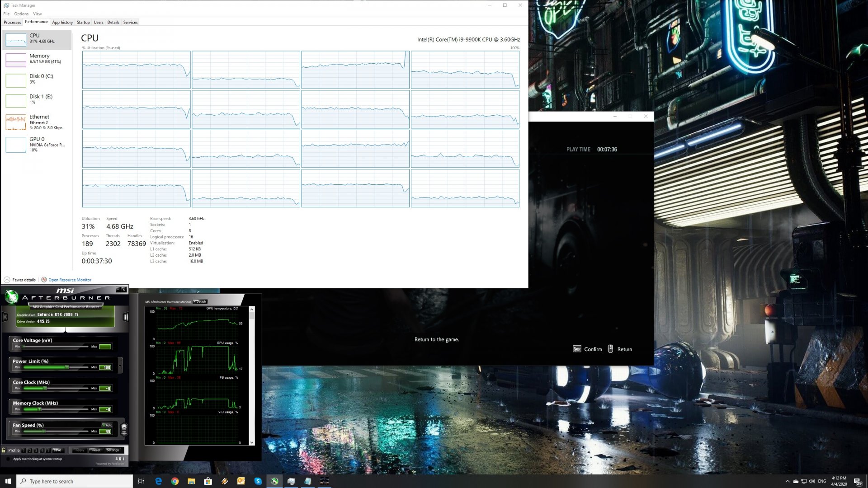Viewport: 868px width, 488px height.
Task: Toggle Auto fan speed button
Action: (108, 425)
